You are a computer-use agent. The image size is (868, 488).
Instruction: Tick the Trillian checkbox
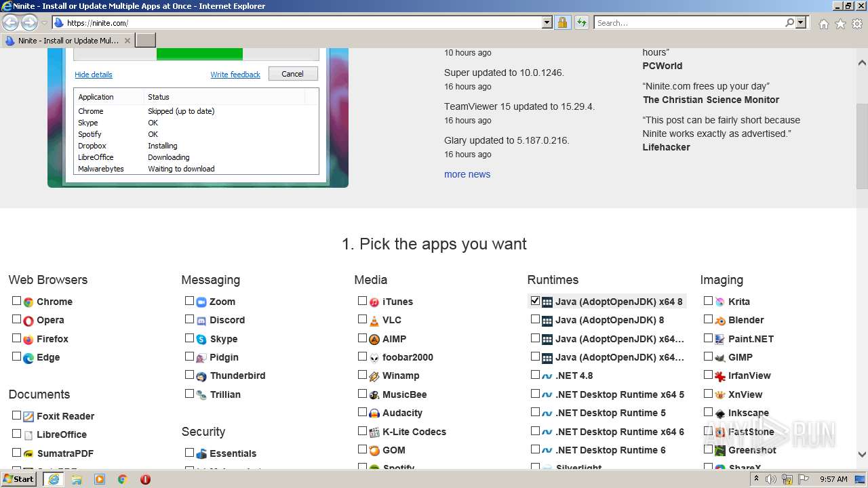pyautogui.click(x=190, y=393)
